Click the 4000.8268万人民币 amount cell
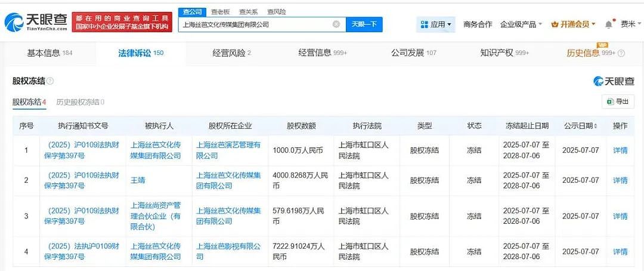 [x=300, y=180]
